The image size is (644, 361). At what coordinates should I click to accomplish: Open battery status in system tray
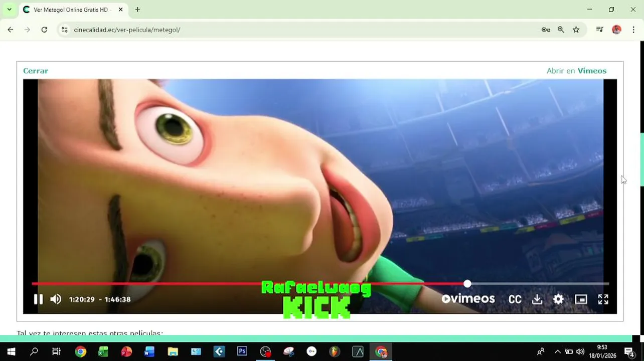569,351
